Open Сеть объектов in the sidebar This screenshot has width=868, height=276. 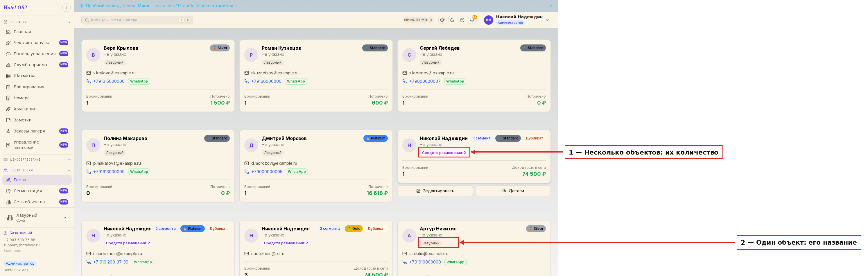coord(37,202)
